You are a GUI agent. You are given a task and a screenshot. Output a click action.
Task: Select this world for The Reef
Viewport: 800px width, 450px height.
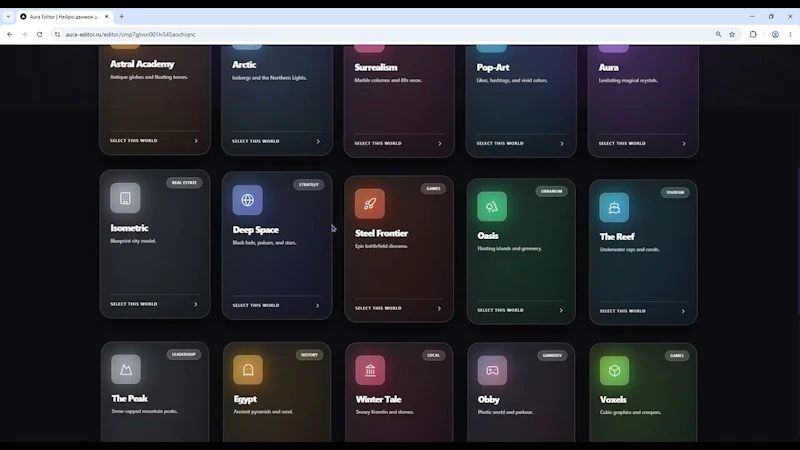(622, 311)
